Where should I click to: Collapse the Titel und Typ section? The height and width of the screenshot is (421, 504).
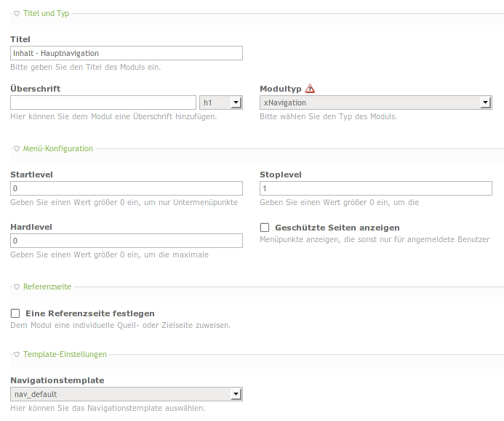coord(17,13)
